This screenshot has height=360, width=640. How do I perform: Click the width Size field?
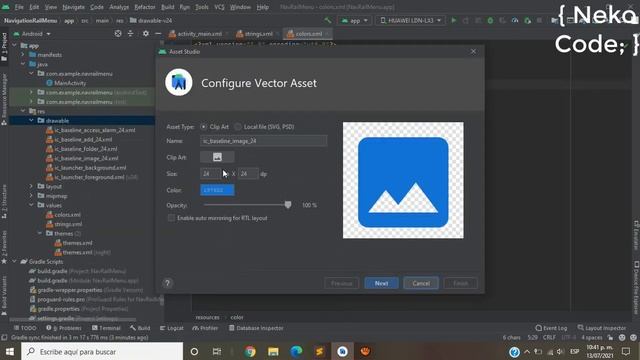[210, 173]
